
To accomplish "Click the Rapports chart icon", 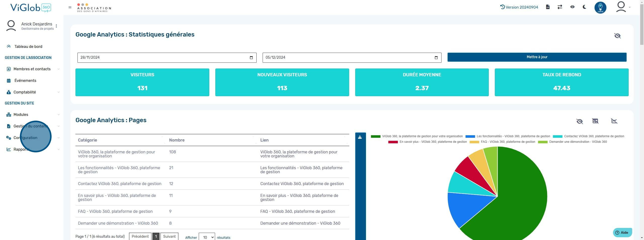I will (9, 149).
